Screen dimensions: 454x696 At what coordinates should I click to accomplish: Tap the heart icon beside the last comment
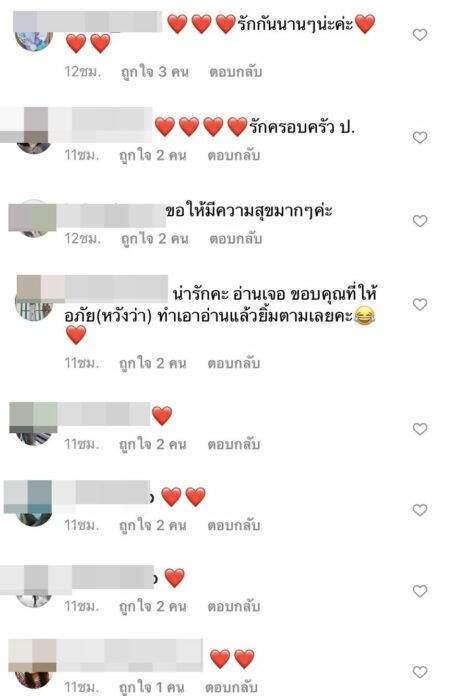pyautogui.click(x=420, y=672)
